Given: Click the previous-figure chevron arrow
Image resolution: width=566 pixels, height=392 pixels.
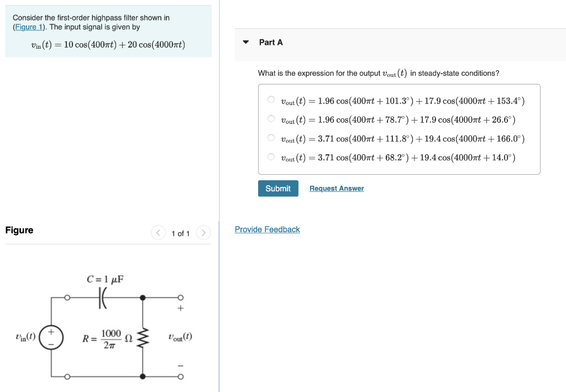Looking at the screenshot, I should tap(158, 233).
